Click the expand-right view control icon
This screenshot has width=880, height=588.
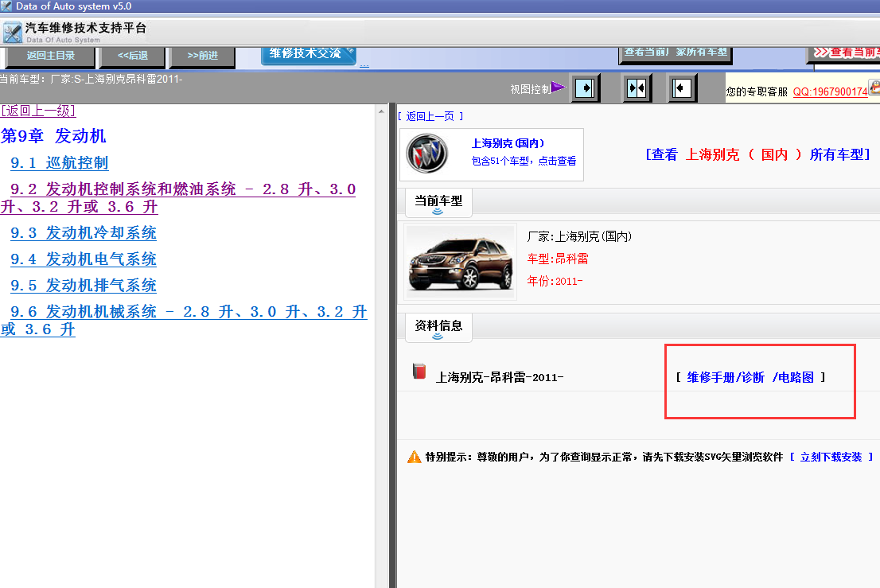585,88
